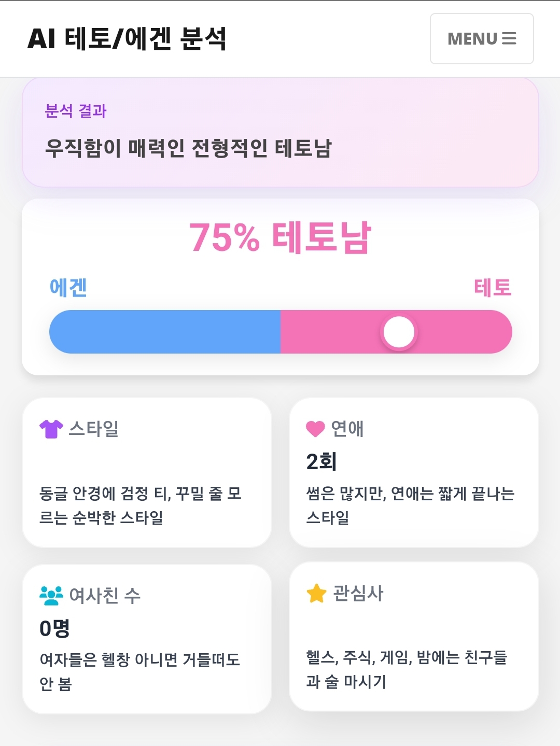Open the MENU button
Image resolution: width=560 pixels, height=746 pixels.
482,39
